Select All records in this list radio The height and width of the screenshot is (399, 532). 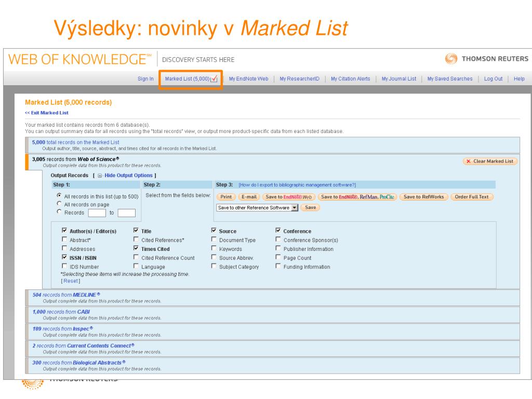pos(59,195)
